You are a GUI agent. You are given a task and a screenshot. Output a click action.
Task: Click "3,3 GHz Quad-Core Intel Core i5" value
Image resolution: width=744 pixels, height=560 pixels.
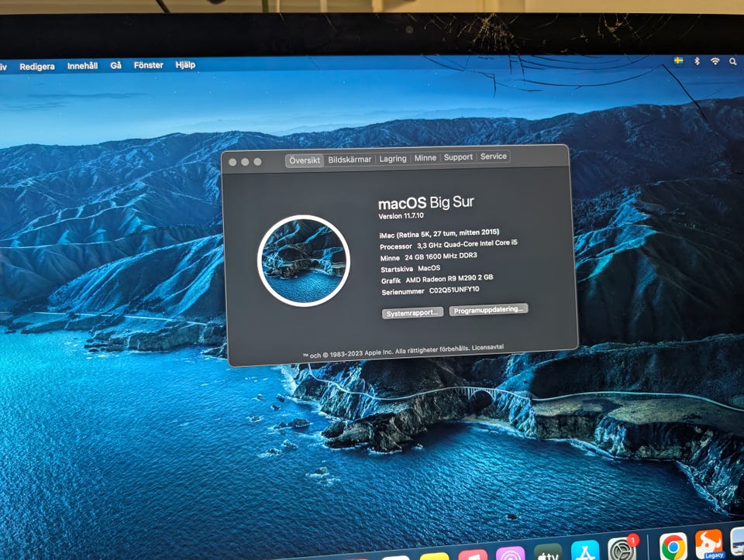point(467,244)
